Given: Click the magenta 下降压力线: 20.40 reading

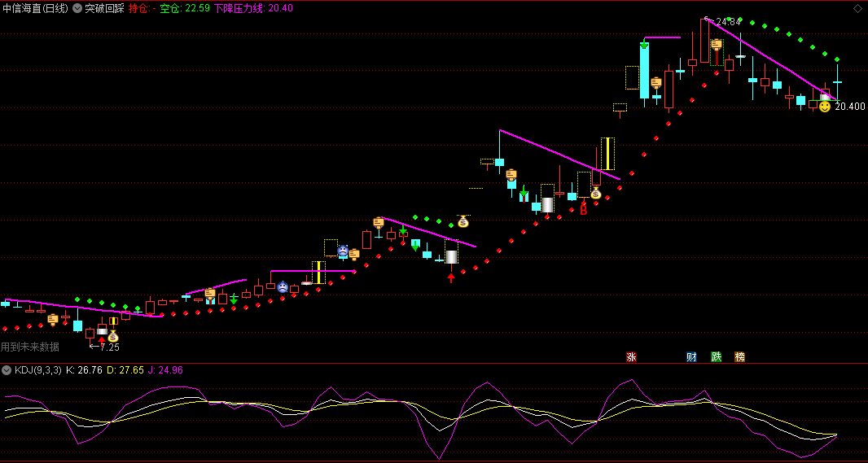Looking at the screenshot, I should (253, 8).
